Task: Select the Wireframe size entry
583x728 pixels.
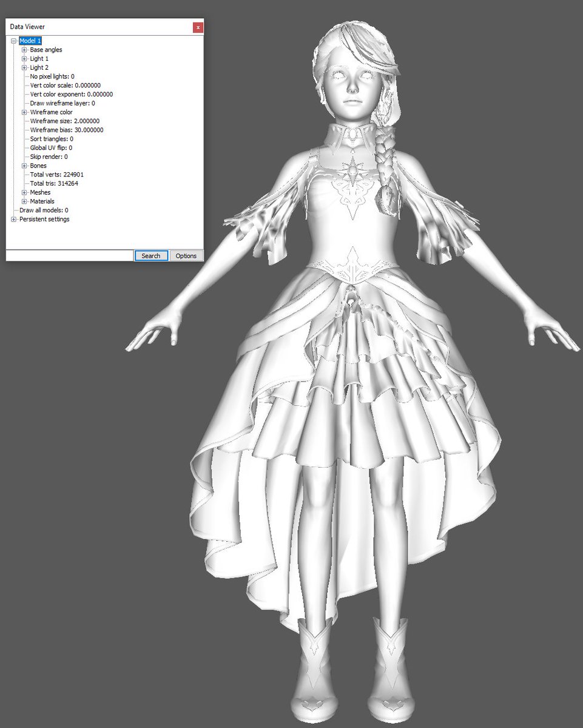Action: [x=64, y=121]
